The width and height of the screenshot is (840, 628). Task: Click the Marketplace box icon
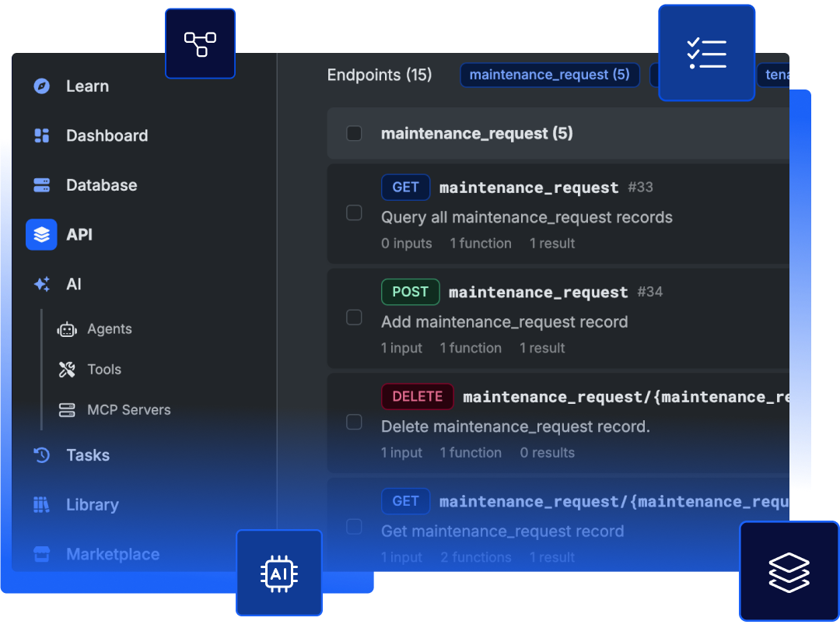pos(42,553)
